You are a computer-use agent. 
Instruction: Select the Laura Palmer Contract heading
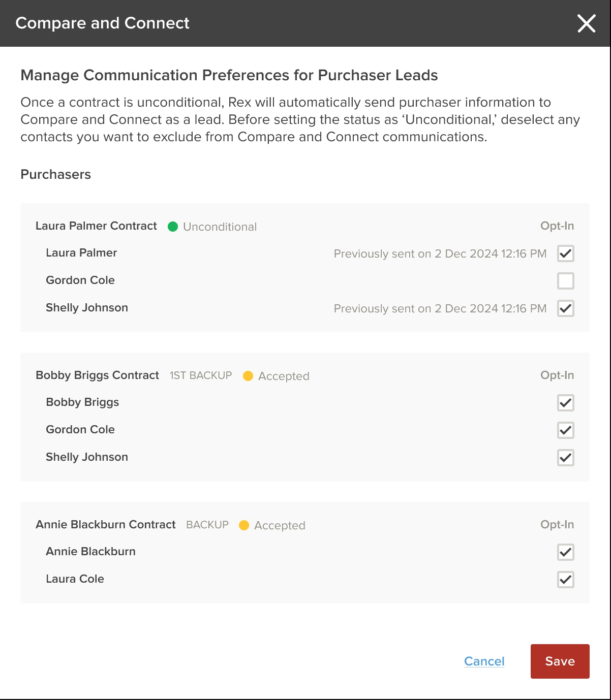(x=96, y=226)
